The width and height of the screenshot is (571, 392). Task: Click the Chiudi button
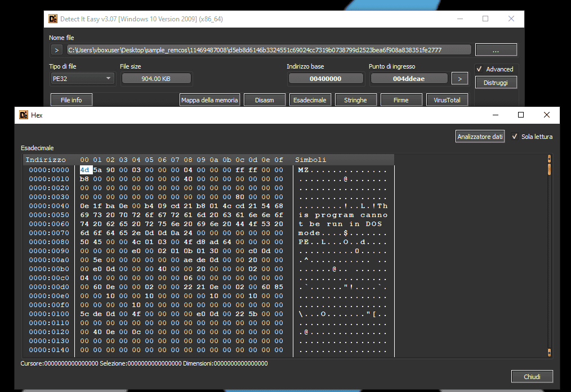click(532, 376)
